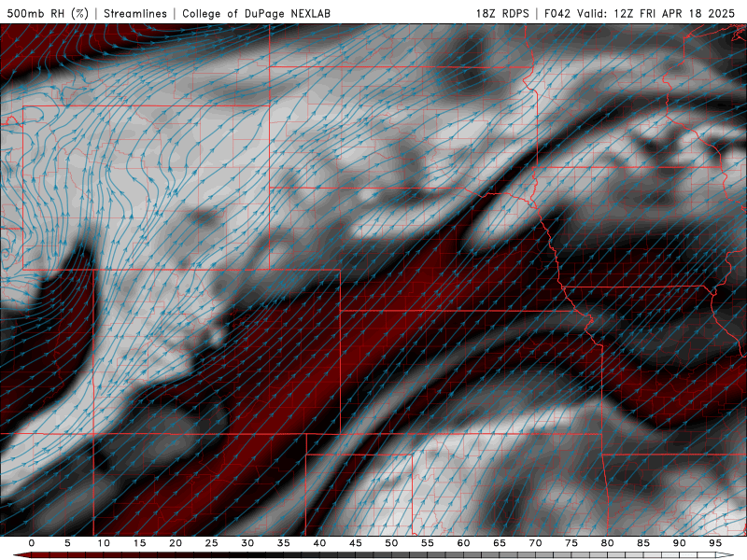Click the "10" label on the color scale
747x560 pixels.
104,543
